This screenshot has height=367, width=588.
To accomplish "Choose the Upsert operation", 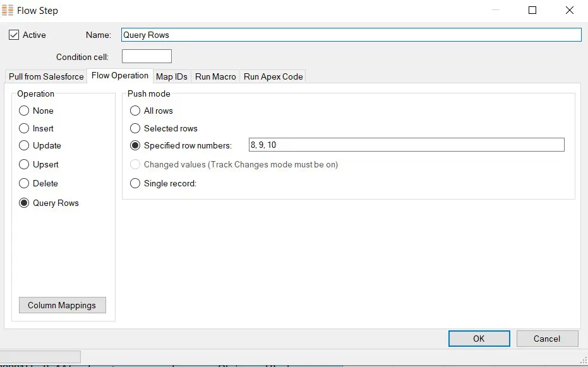I will pyautogui.click(x=23, y=164).
